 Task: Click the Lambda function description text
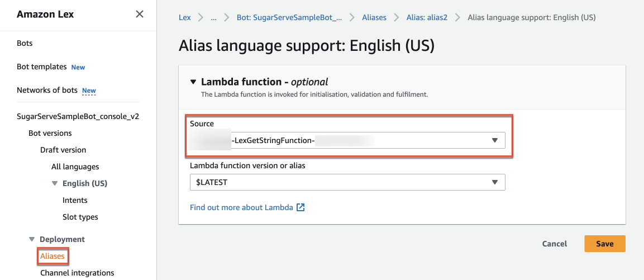(314, 94)
